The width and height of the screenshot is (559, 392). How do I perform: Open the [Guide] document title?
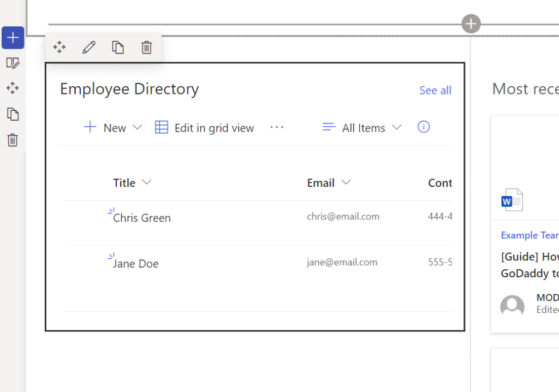pyautogui.click(x=530, y=265)
